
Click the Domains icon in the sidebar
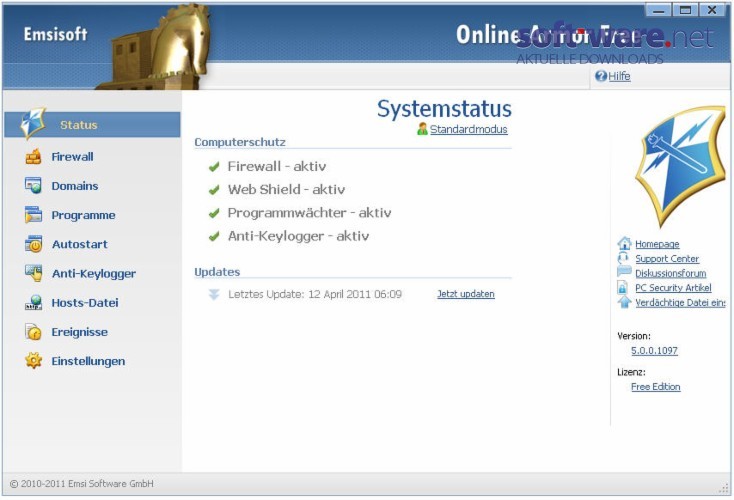click(x=33, y=186)
